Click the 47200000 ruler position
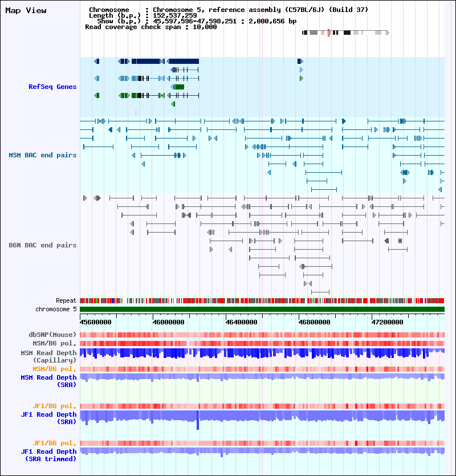This screenshot has height=476, width=456. click(388, 322)
